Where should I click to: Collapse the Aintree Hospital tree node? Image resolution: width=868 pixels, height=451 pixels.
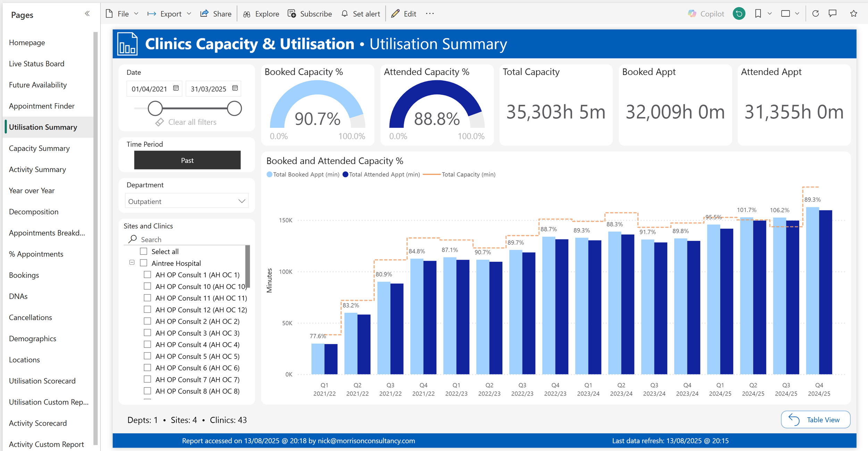[132, 263]
